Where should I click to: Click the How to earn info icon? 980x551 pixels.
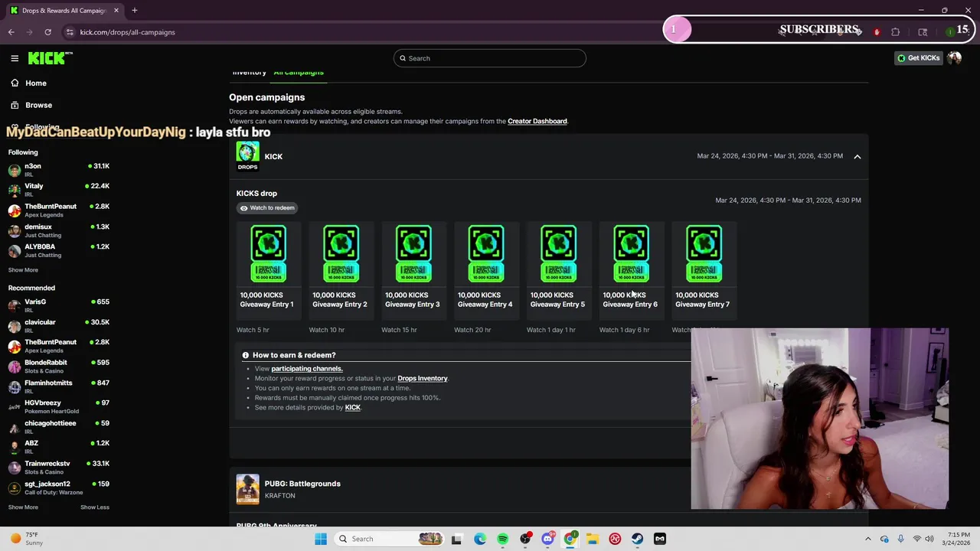[x=246, y=355]
